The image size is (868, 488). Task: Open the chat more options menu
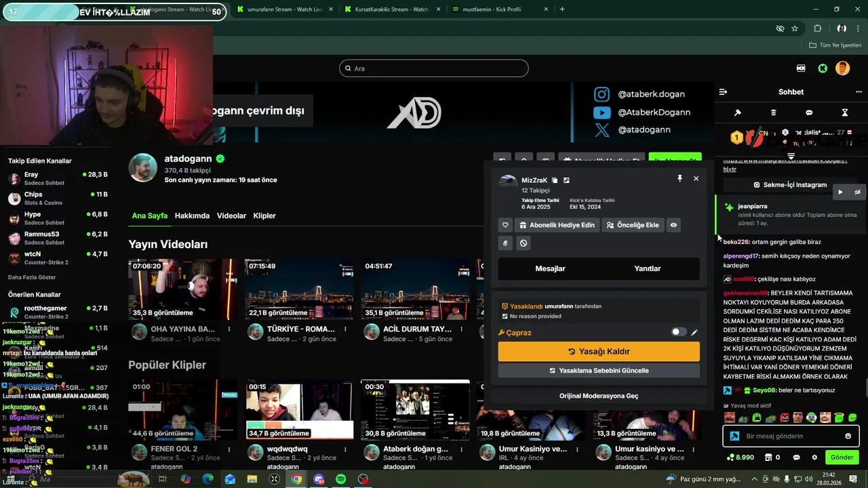pyautogui.click(x=859, y=91)
